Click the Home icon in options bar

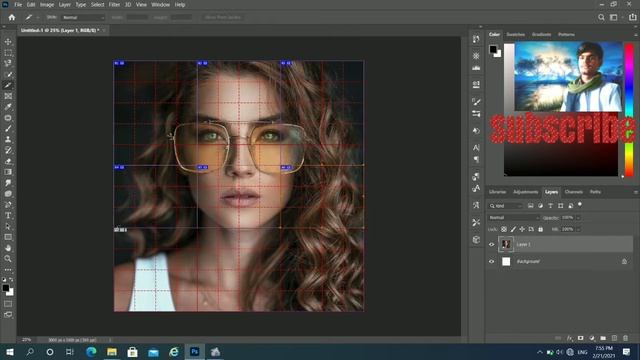click(x=11, y=17)
